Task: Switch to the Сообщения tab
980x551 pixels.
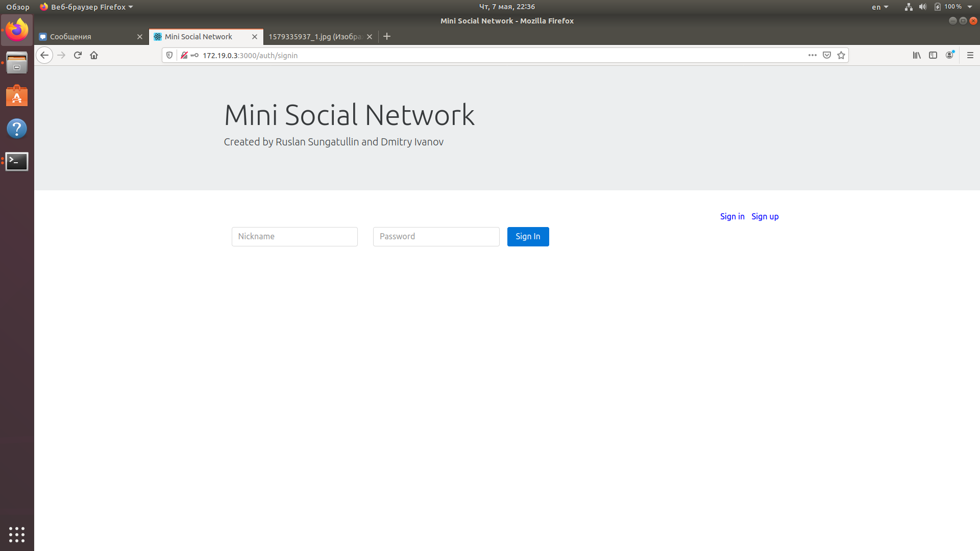Action: click(87, 37)
